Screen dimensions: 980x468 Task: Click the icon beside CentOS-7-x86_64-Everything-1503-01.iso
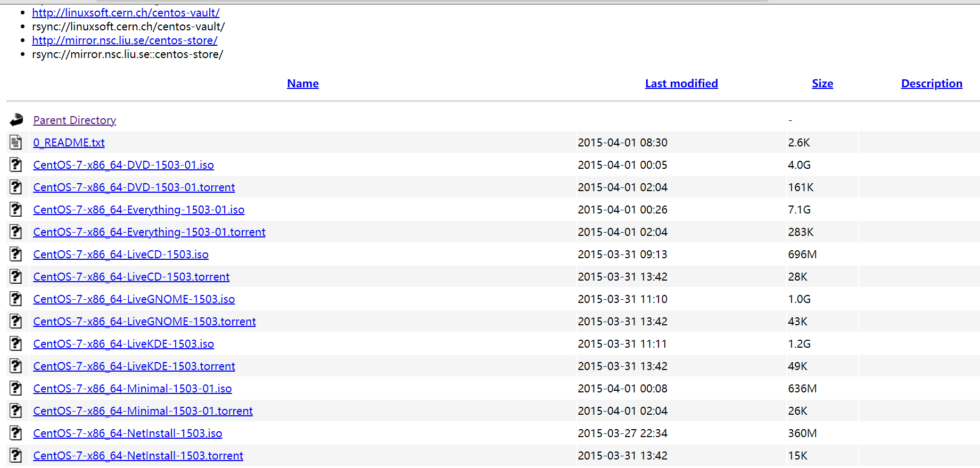pos(16,209)
